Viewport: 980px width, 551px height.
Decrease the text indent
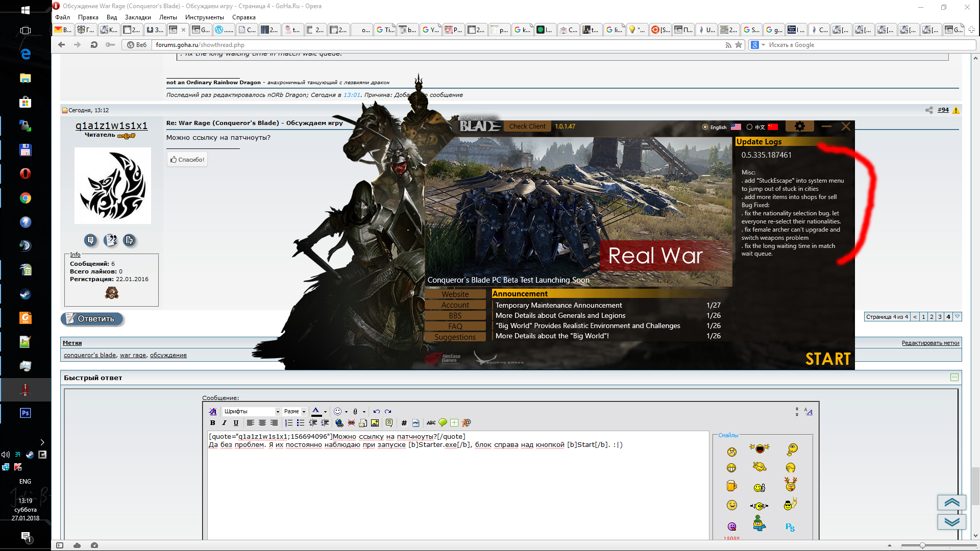pyautogui.click(x=313, y=423)
